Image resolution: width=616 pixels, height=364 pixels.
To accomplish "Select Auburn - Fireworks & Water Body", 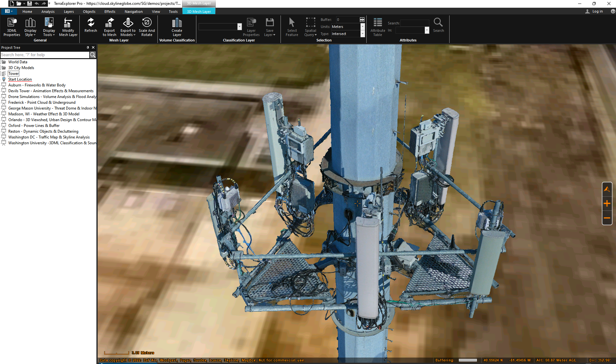I will (x=37, y=85).
